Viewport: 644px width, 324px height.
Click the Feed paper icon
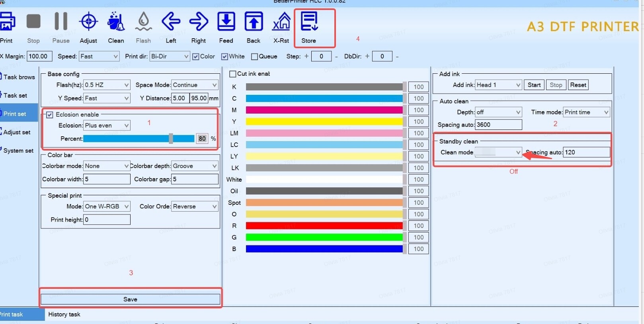tap(226, 22)
